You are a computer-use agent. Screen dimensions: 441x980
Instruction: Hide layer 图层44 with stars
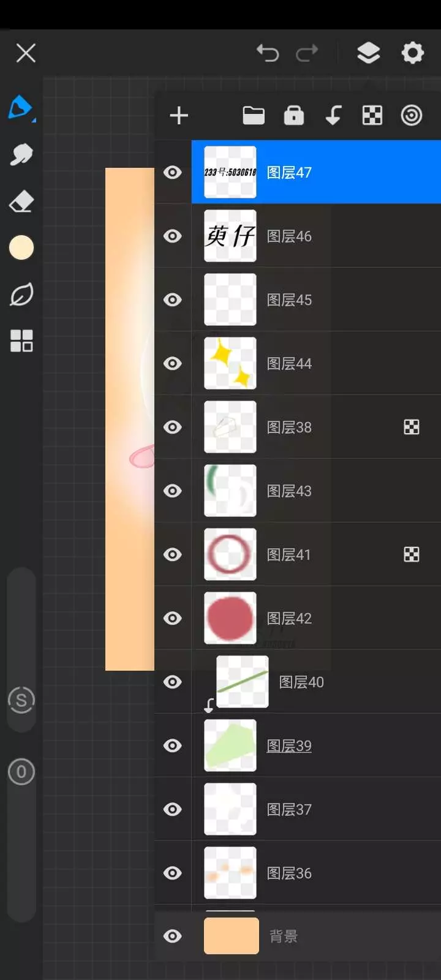click(x=173, y=363)
